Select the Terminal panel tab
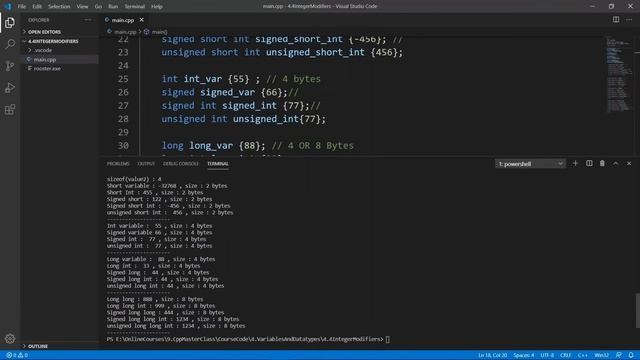Viewport: 640px width, 360px height. (x=218, y=164)
